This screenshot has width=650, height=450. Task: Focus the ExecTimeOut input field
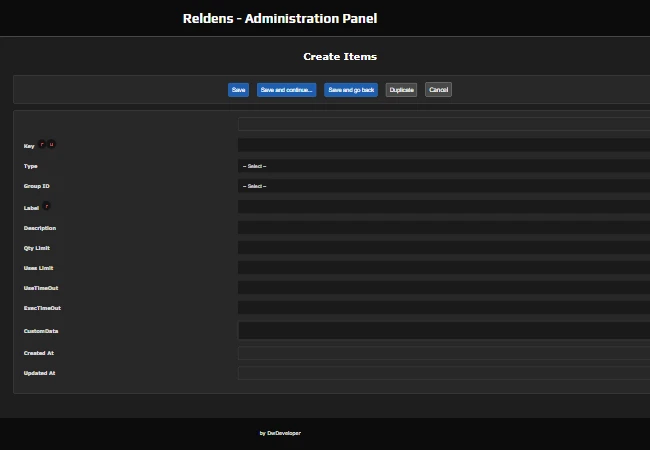pos(444,307)
